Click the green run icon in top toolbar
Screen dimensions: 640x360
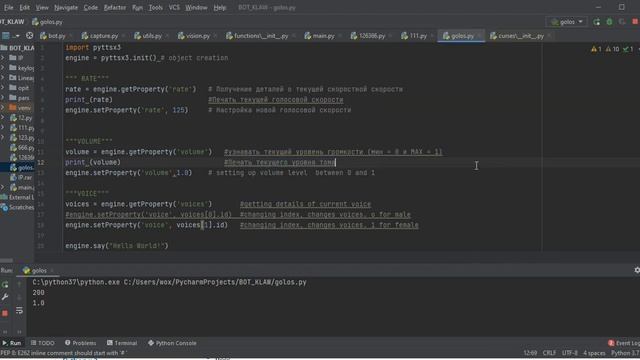(x=597, y=22)
